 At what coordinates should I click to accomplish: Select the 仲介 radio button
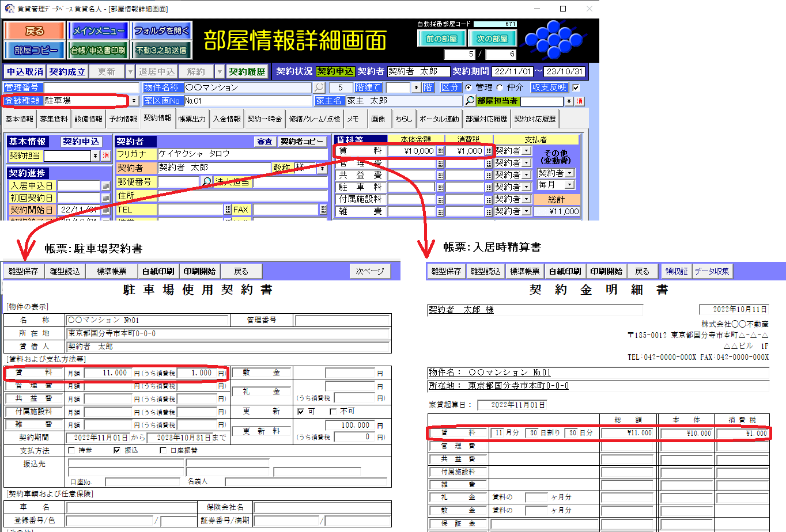point(500,88)
